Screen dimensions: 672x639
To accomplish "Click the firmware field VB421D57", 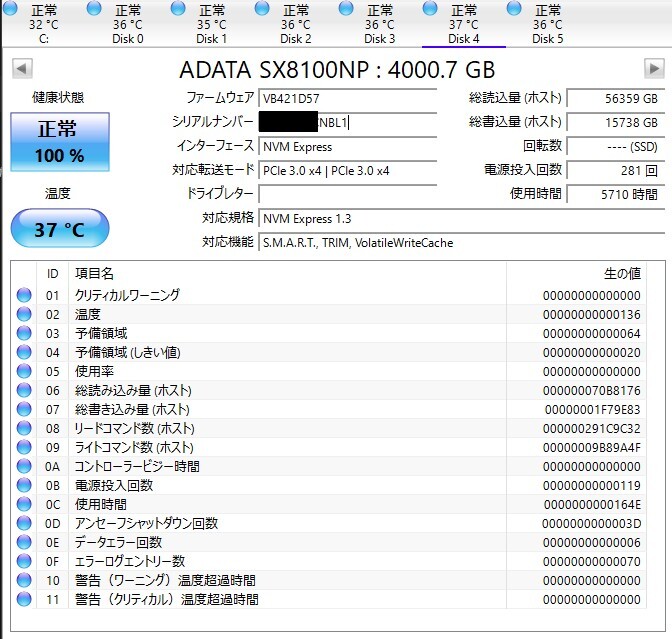I will [x=347, y=98].
